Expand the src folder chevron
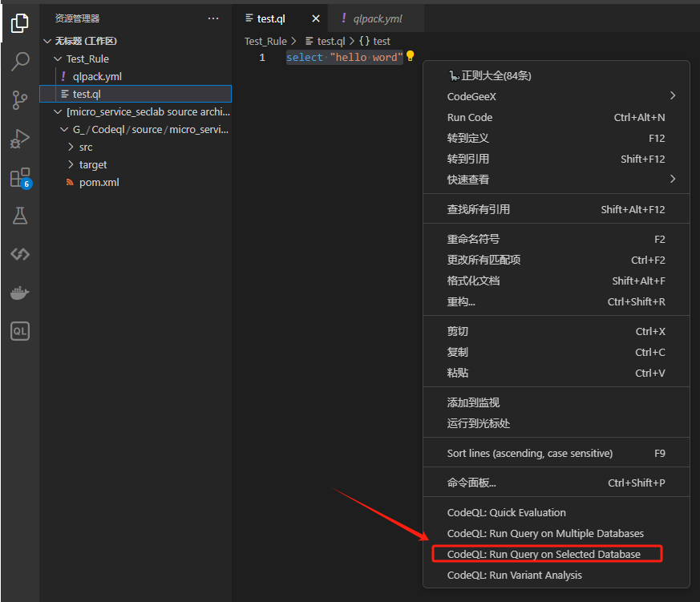The height and width of the screenshot is (602, 700). click(x=71, y=147)
